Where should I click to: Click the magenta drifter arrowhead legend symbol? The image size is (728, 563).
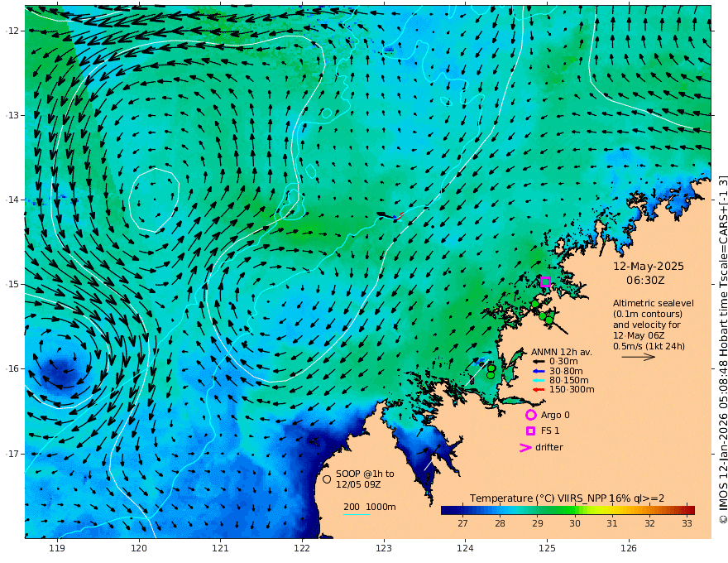pyautogui.click(x=525, y=448)
